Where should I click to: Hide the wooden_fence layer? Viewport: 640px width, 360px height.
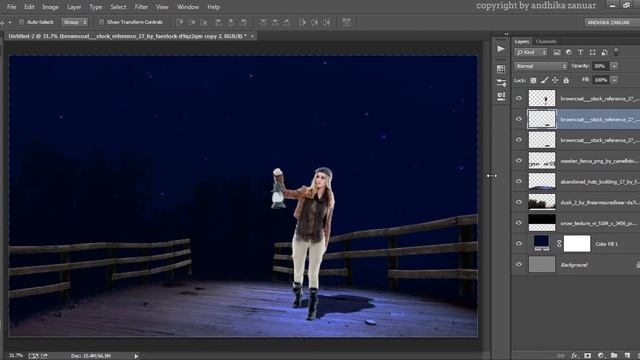[x=519, y=161]
